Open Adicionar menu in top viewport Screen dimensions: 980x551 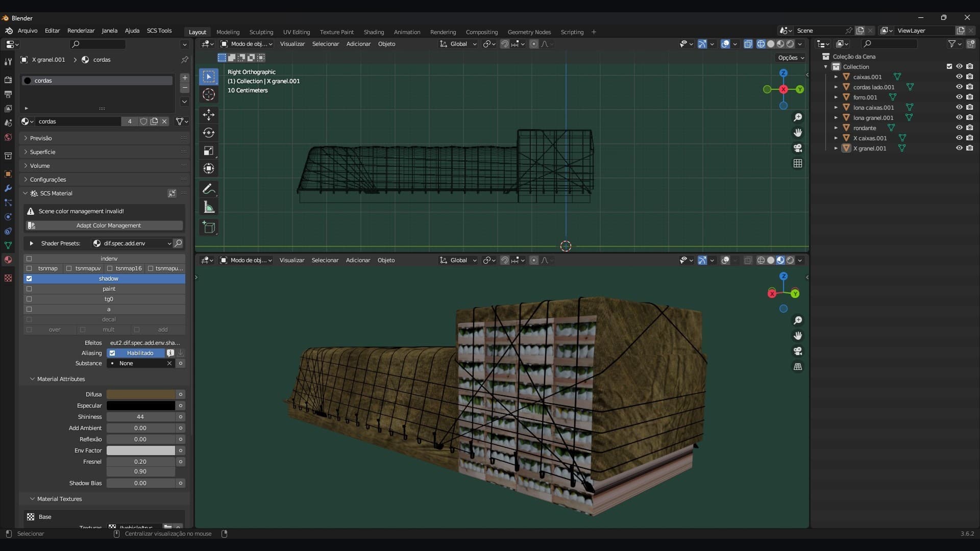(358, 44)
